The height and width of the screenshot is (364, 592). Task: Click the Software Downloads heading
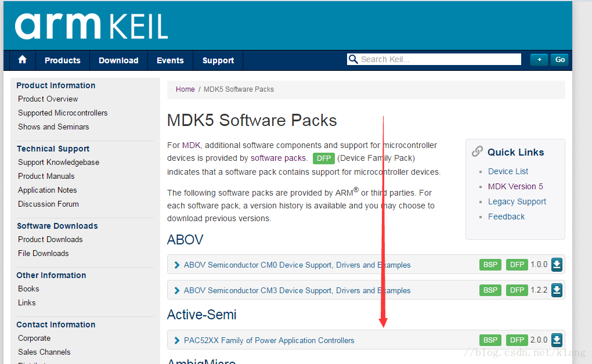tap(57, 226)
